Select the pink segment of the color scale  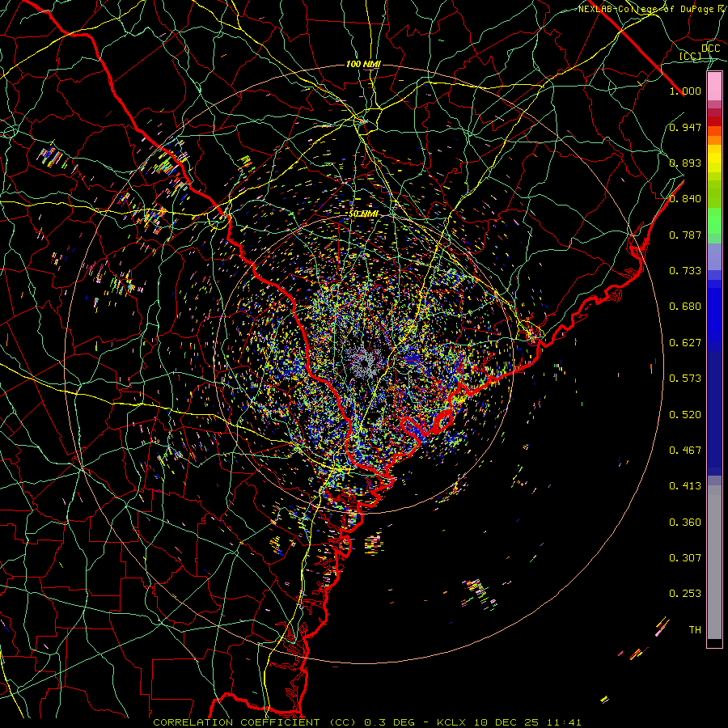714,87
